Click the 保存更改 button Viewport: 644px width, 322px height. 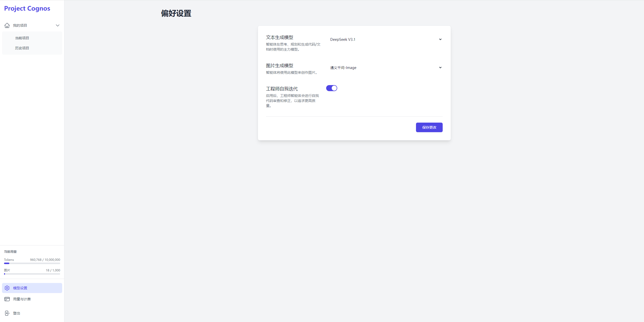[x=429, y=127]
